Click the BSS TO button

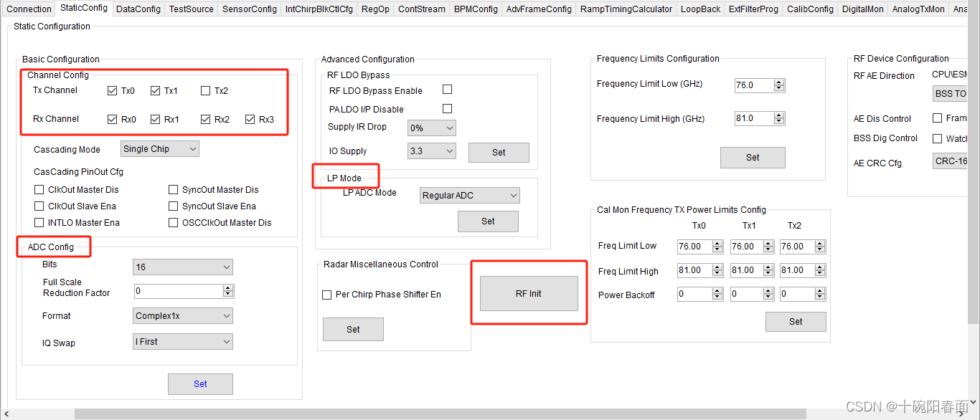pos(951,94)
